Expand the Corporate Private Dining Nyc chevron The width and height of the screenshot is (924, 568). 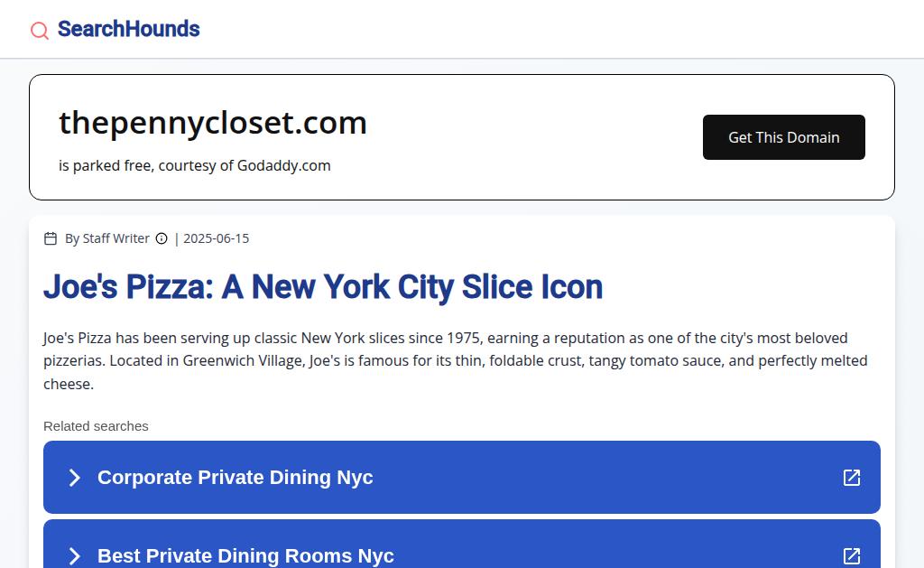pos(75,478)
